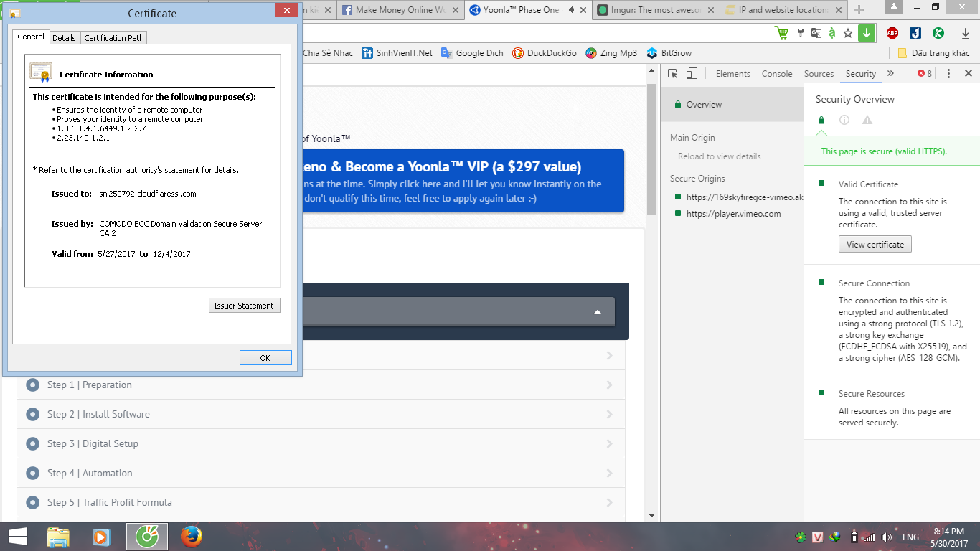The height and width of the screenshot is (551, 980).
Task: Expand the Step 2 | Install Software row
Action: pos(321,414)
